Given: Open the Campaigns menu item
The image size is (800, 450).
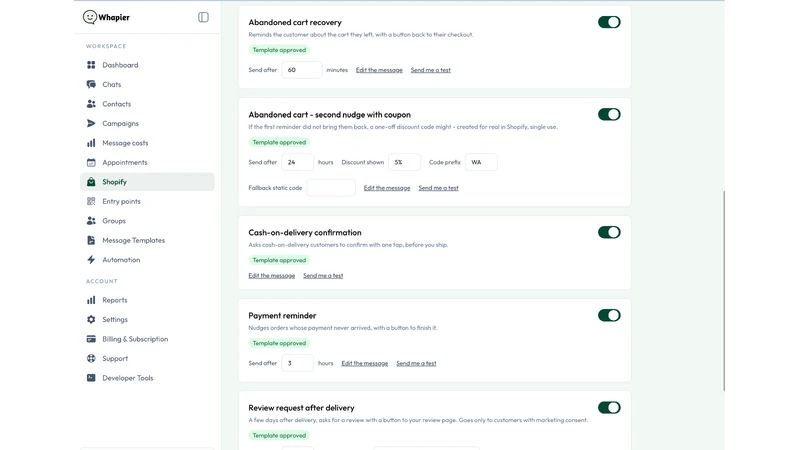Looking at the screenshot, I should (147, 123).
